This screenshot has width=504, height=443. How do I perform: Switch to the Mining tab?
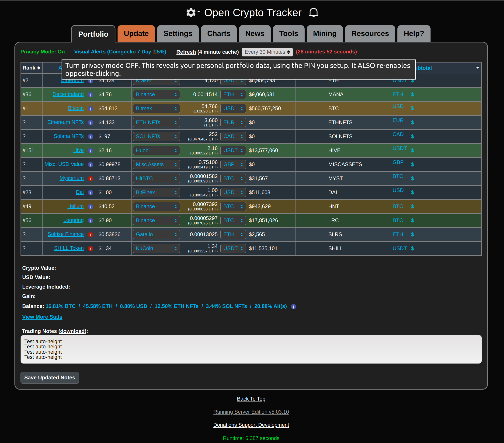click(324, 34)
